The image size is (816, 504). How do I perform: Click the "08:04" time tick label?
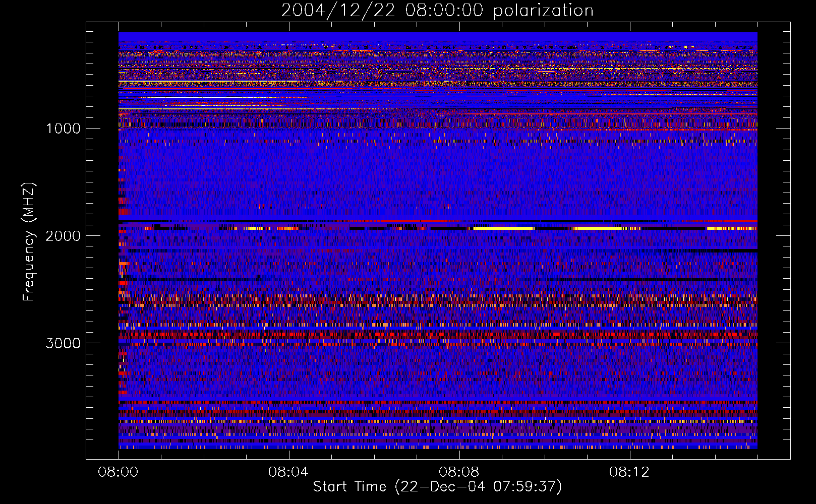point(288,472)
